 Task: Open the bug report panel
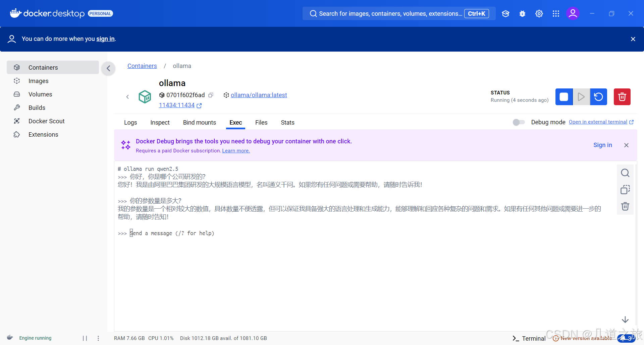(522, 13)
